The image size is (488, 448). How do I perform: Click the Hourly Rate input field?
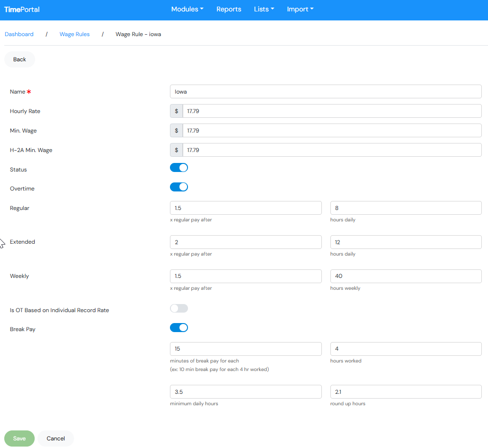click(x=332, y=111)
